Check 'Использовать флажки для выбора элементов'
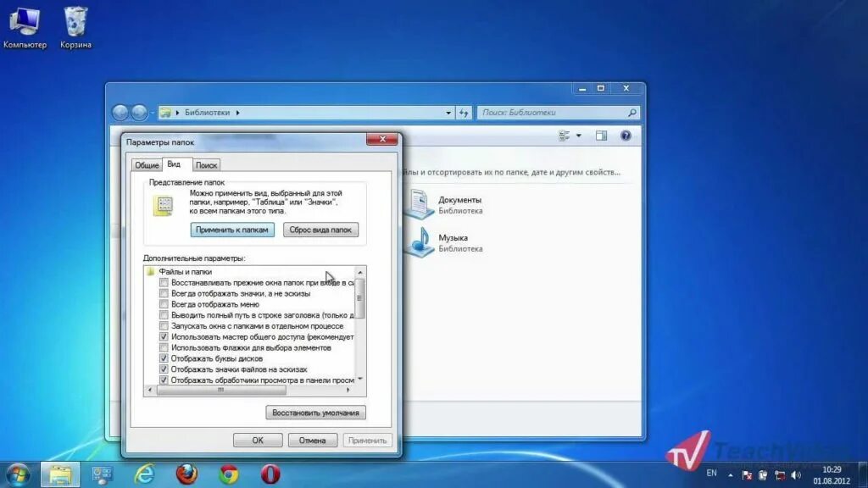Viewport: 868px width, 488px height. point(164,347)
